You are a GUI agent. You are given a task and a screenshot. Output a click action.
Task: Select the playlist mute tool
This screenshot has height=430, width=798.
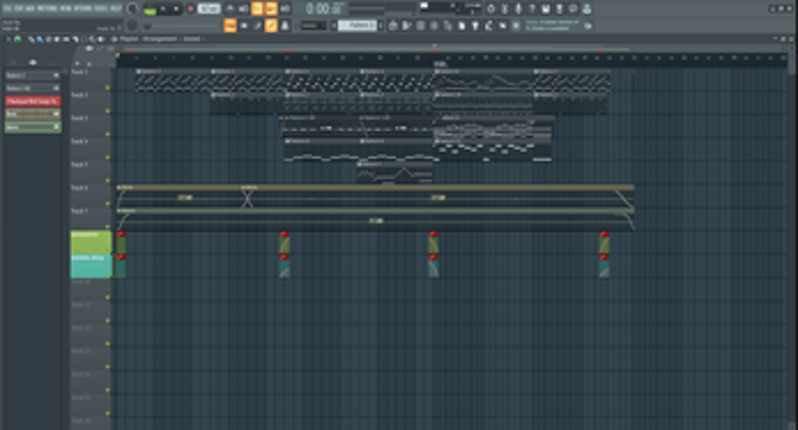pos(57,39)
